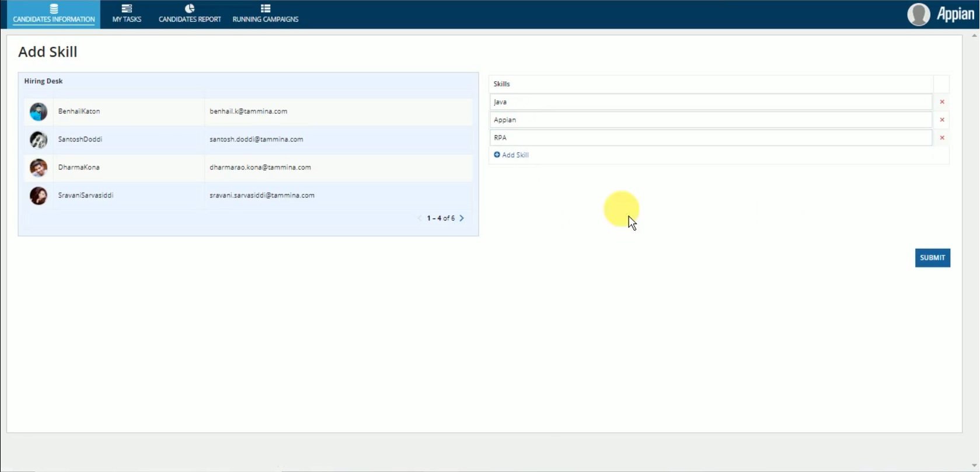Click DharmaKona's profile photo
Screen dimensions: 980x472
point(39,168)
